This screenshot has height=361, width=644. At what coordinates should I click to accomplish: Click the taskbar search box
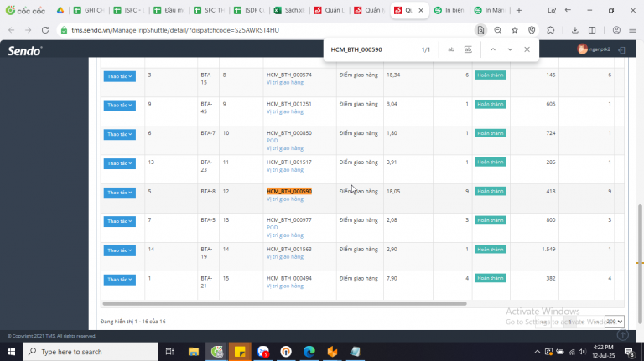pyautogui.click(x=91, y=352)
